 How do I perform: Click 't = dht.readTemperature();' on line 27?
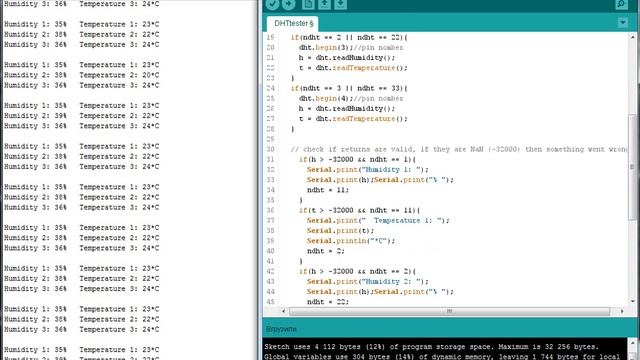point(353,119)
